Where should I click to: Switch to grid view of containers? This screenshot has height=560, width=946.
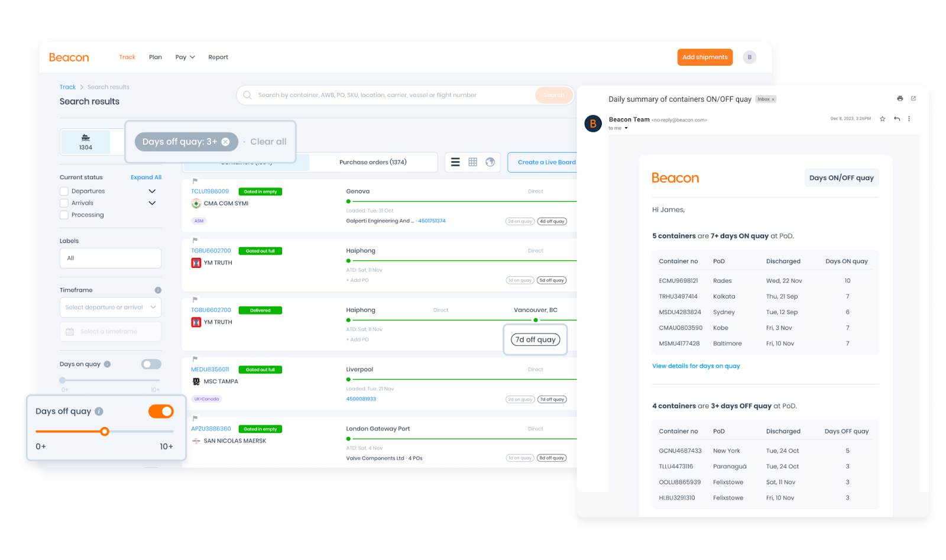click(471, 161)
